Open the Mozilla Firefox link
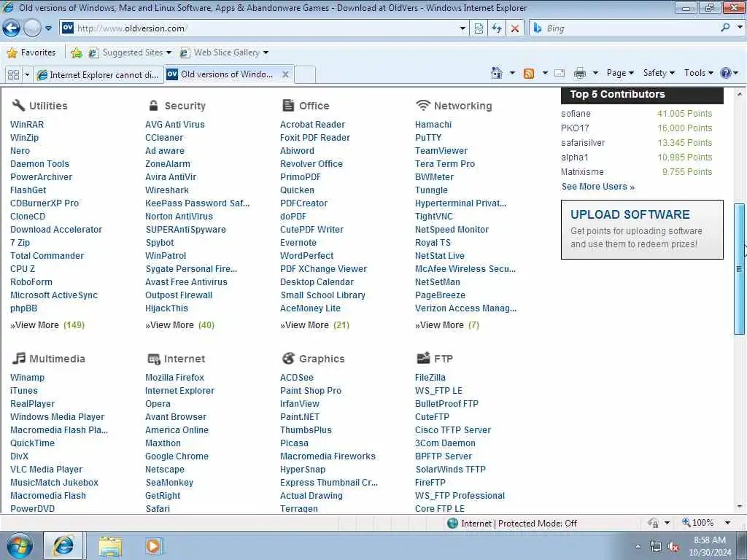 click(174, 377)
